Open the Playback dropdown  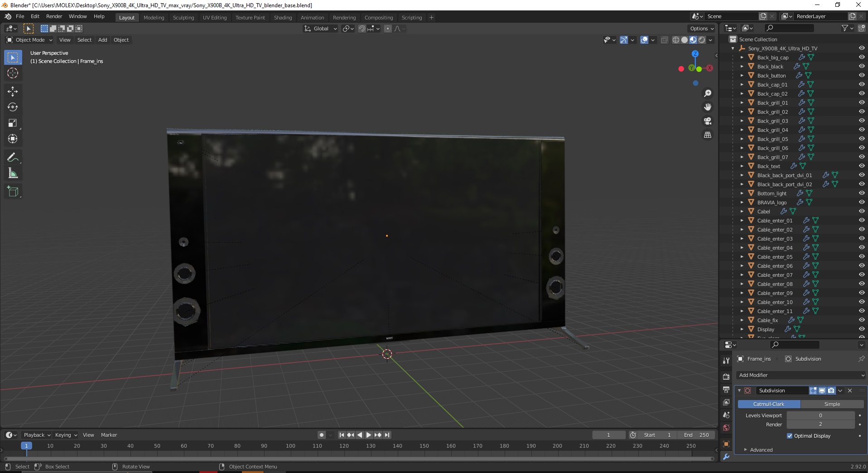click(37, 435)
